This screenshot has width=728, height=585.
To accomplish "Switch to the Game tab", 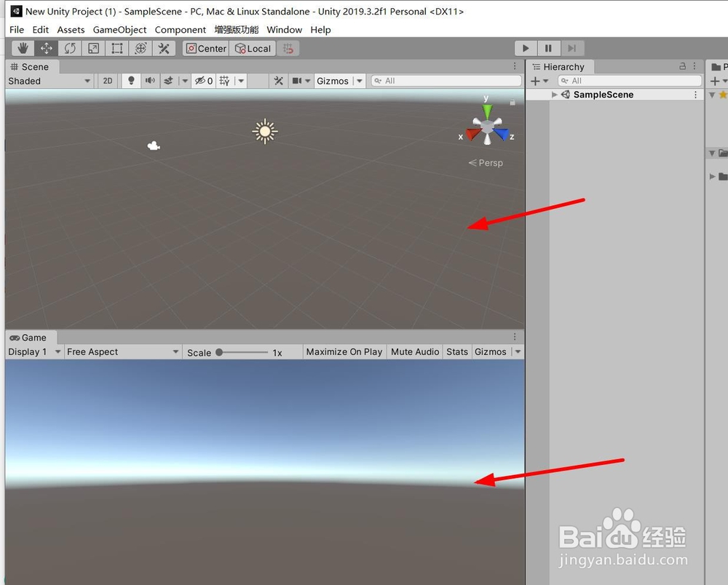I will click(31, 337).
